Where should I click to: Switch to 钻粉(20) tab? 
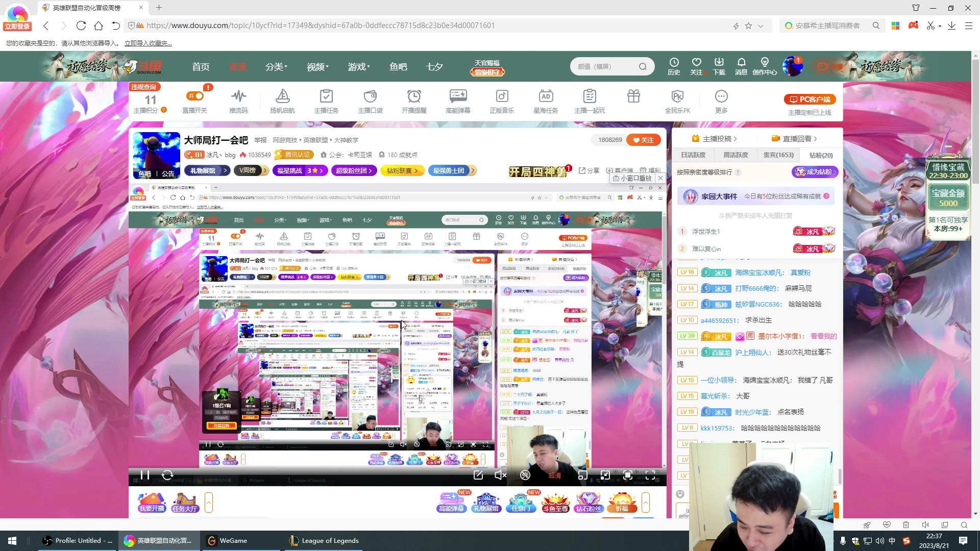click(x=821, y=155)
